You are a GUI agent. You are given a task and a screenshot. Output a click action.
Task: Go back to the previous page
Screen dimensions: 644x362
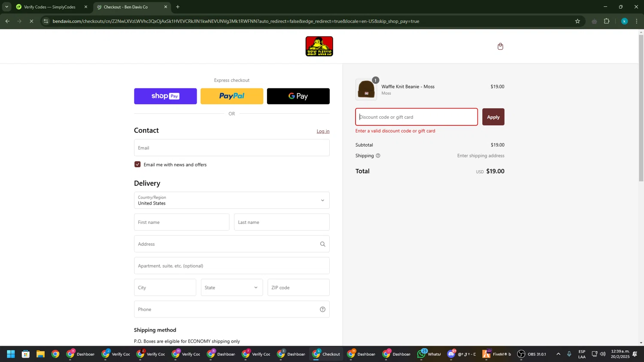click(x=7, y=21)
